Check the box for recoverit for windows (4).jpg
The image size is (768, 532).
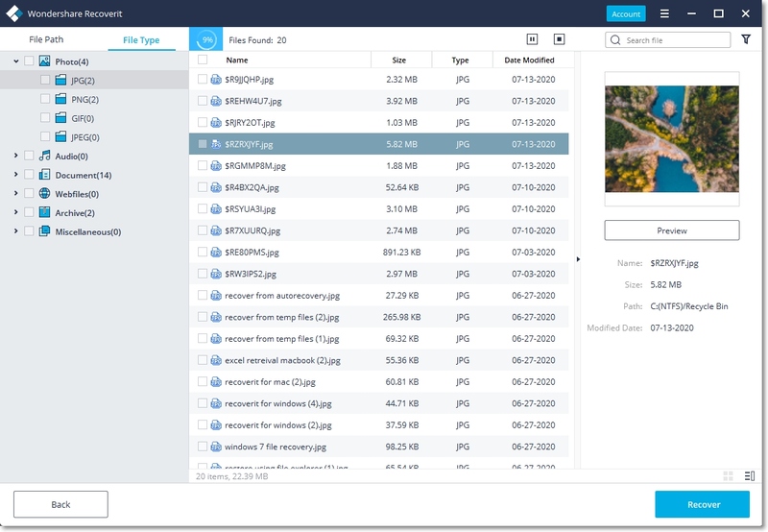click(x=203, y=403)
